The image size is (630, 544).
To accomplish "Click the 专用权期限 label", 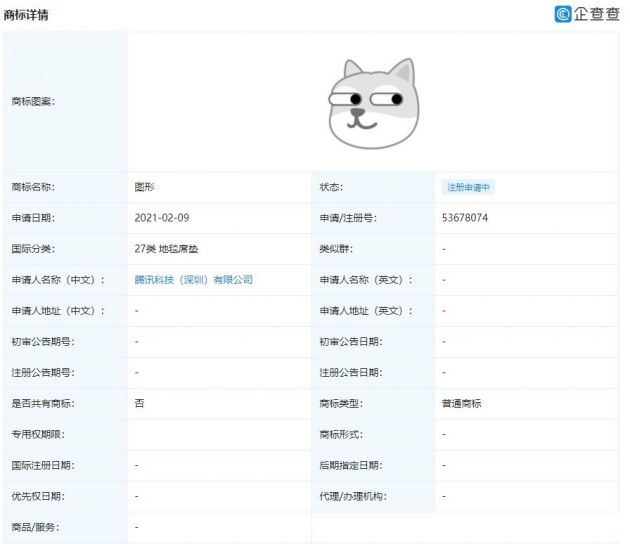I will [x=38, y=434].
